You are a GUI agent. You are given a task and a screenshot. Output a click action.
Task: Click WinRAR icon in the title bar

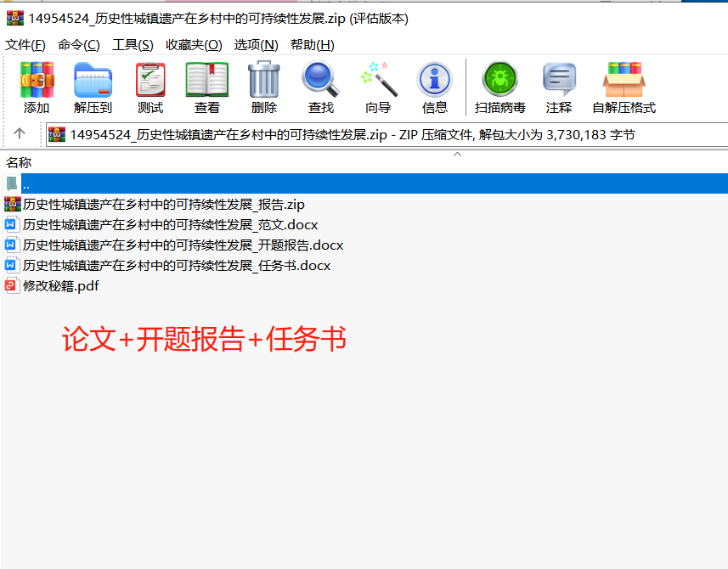pos(14,18)
